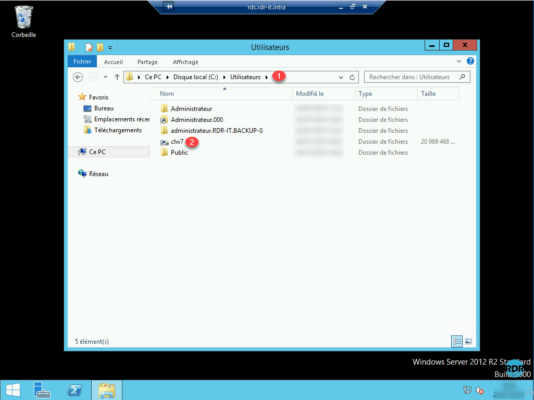Sort by the Nom column header

(x=222, y=94)
